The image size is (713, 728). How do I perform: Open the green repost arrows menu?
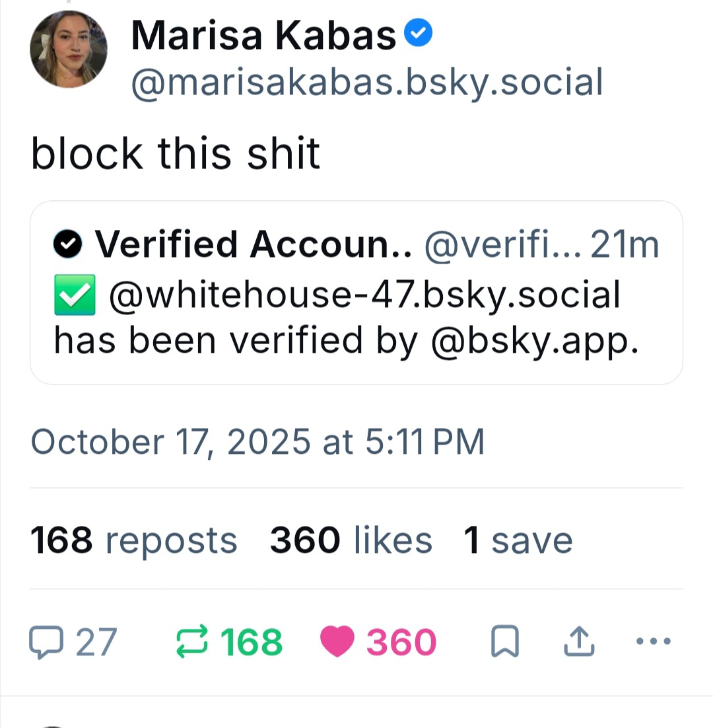(191, 642)
